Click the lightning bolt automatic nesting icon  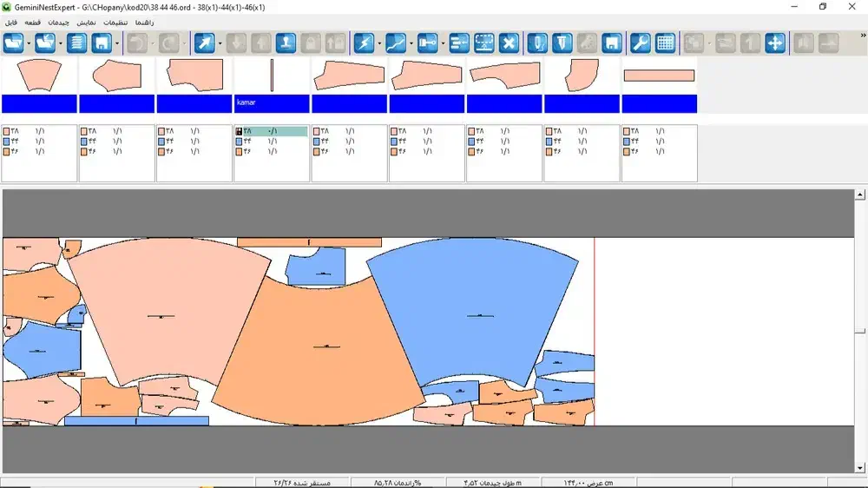tap(364, 43)
